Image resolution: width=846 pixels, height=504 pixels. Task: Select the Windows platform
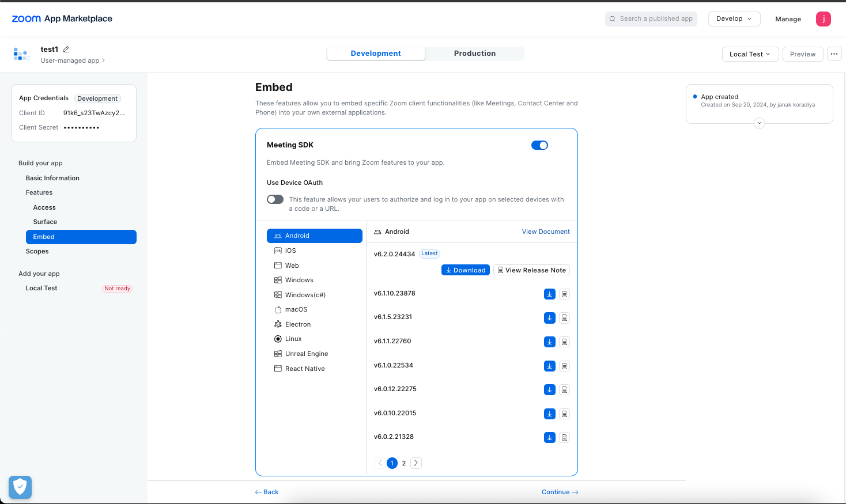pos(315,281)
